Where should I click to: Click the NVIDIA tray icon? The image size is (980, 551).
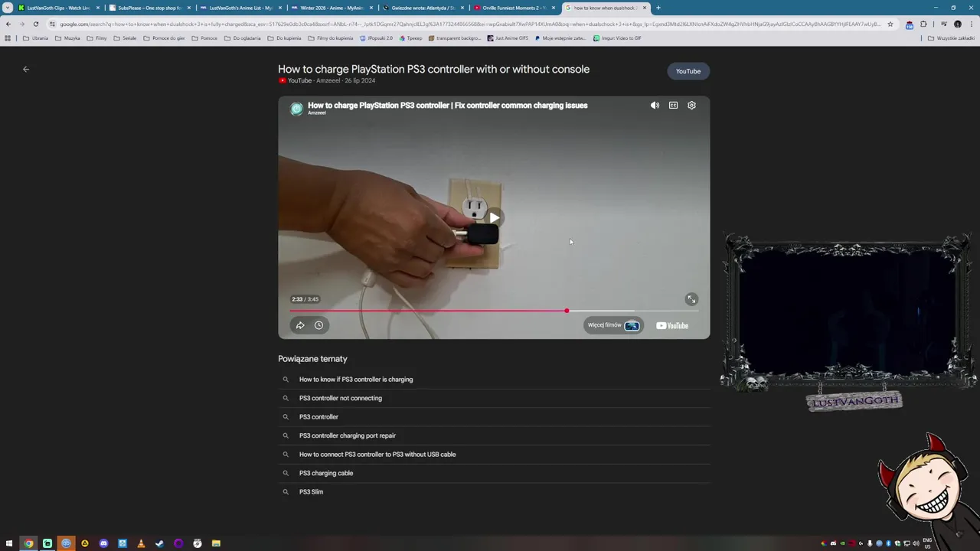click(842, 543)
